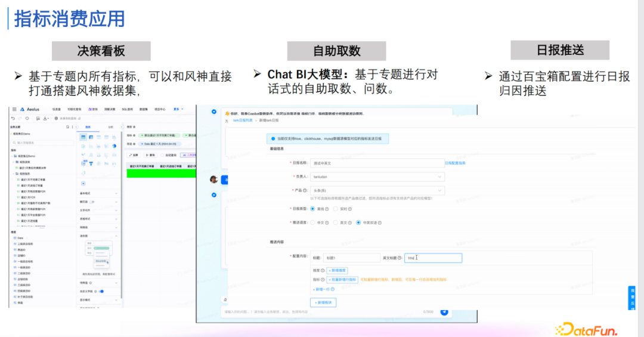Click the 批量新增行指标 button
This screenshot has height=337, width=644.
click(x=342, y=280)
